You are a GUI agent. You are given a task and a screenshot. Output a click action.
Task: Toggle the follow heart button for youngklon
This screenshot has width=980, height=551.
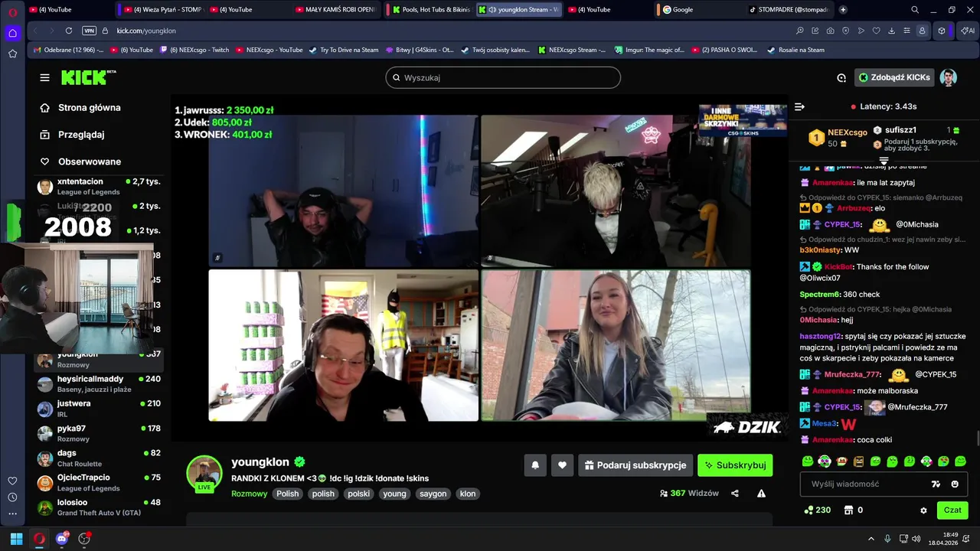562,465
